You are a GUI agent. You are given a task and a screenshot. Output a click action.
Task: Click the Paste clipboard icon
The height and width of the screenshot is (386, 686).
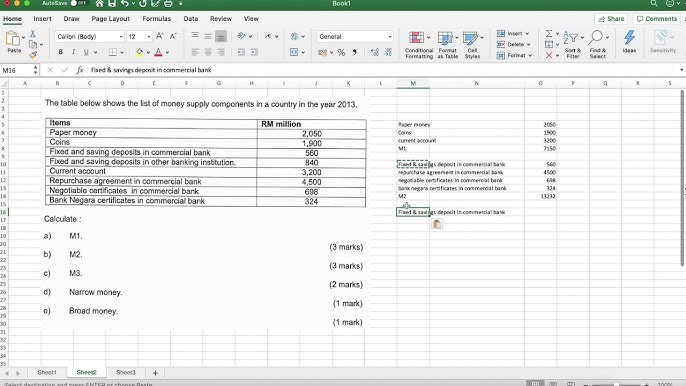(x=13, y=39)
